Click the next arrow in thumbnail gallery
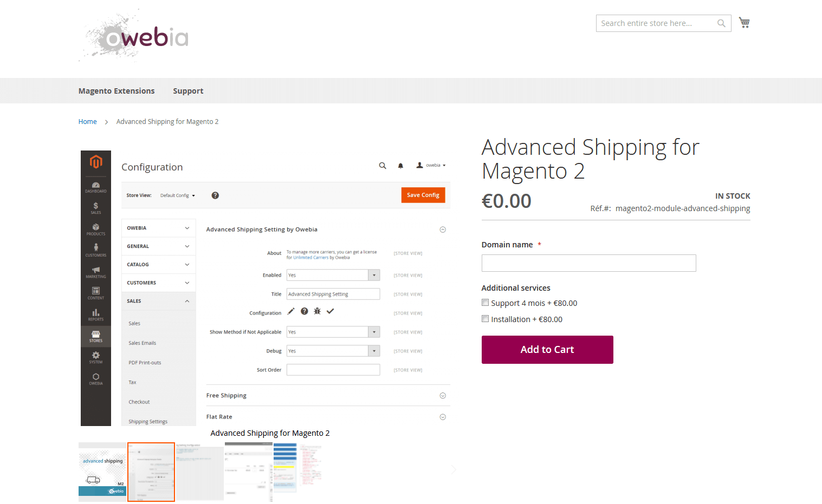The height and width of the screenshot is (504, 822). click(454, 469)
